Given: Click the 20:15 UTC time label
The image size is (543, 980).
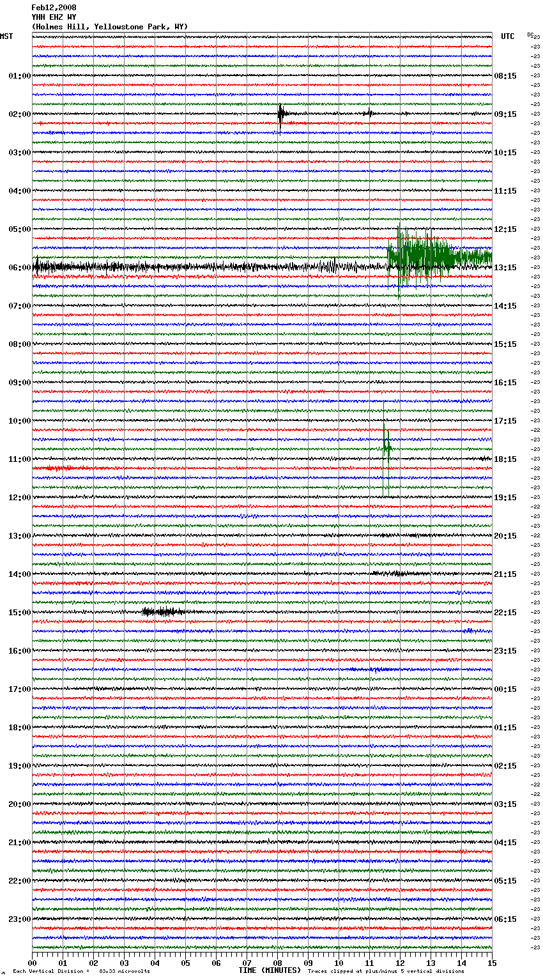Looking at the screenshot, I should [x=505, y=536].
